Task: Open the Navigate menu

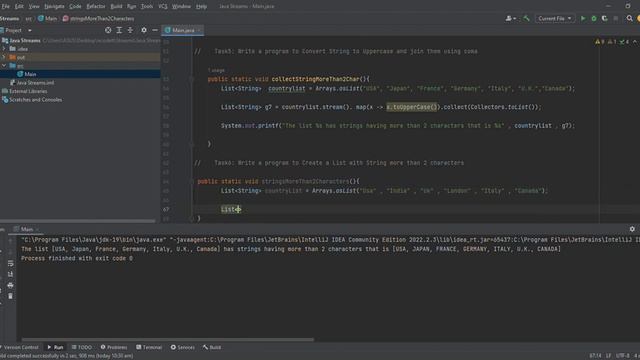Action: click(x=54, y=7)
